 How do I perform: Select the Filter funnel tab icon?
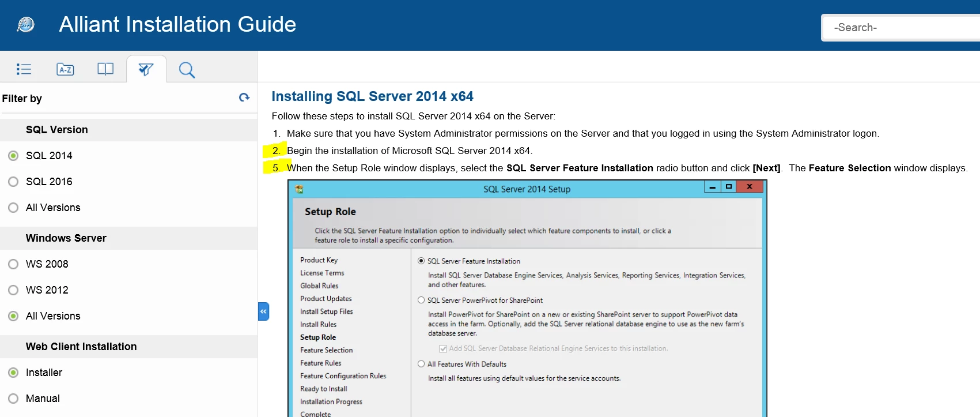(x=146, y=69)
